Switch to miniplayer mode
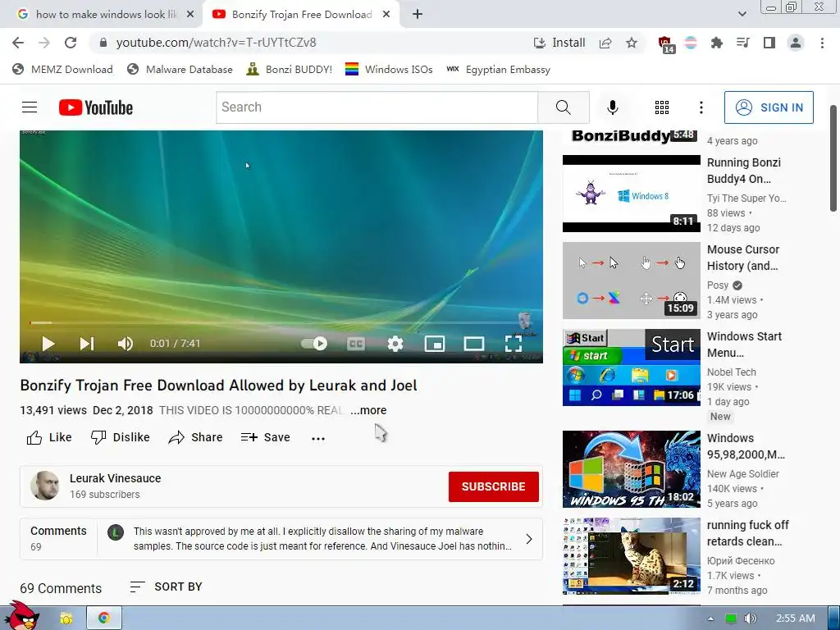The width and height of the screenshot is (840, 630). tap(435, 344)
